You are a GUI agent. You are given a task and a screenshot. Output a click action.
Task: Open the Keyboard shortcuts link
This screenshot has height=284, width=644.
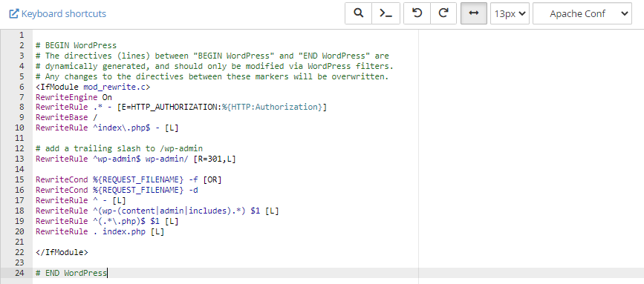pyautogui.click(x=64, y=14)
